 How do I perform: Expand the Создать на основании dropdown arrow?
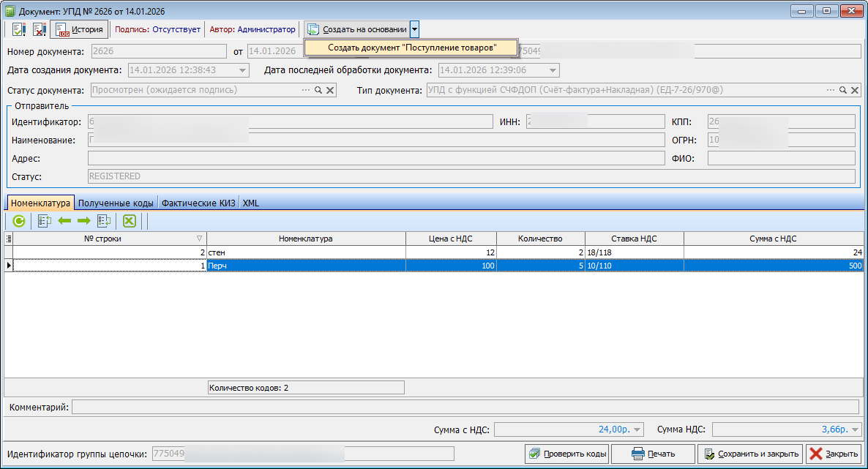point(414,29)
